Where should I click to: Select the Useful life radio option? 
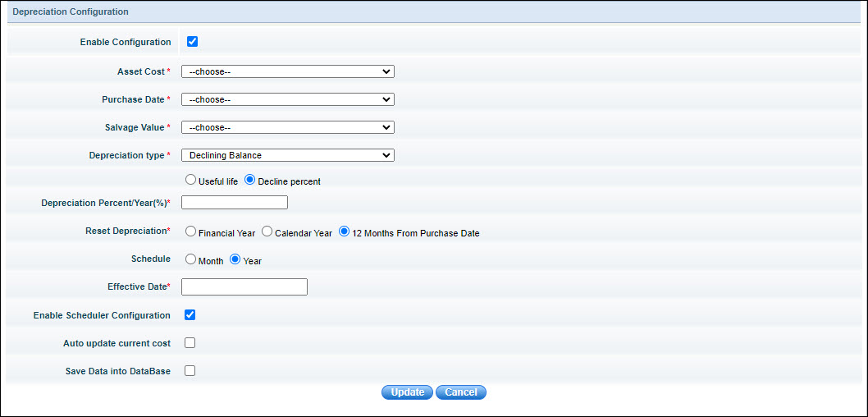(191, 180)
